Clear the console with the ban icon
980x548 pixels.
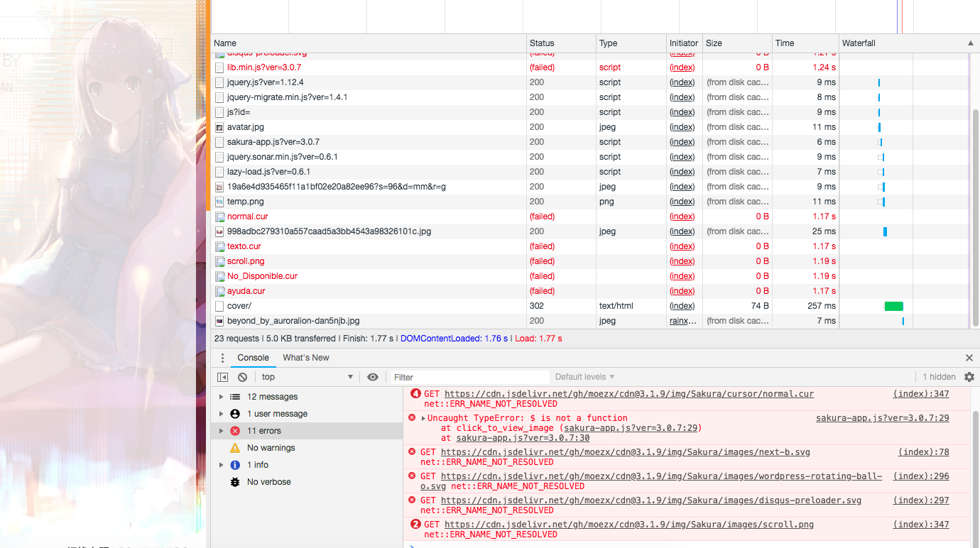[x=242, y=377]
